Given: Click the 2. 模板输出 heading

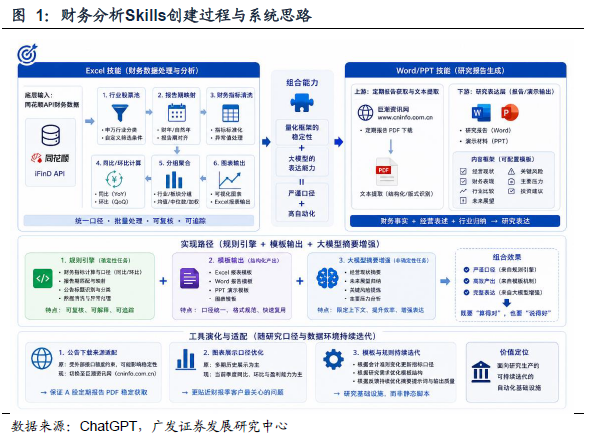Looking at the screenshot, I should (244, 260).
